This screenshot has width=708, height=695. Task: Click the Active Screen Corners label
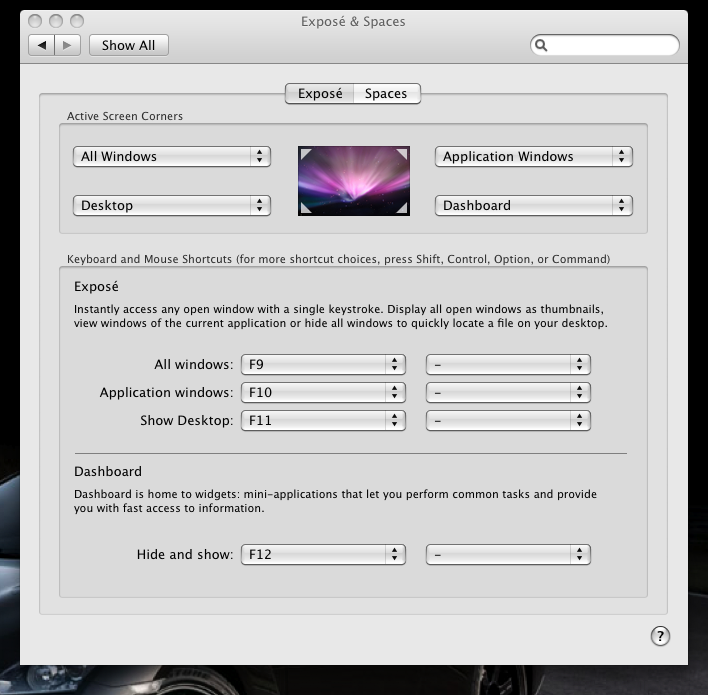tap(125, 116)
